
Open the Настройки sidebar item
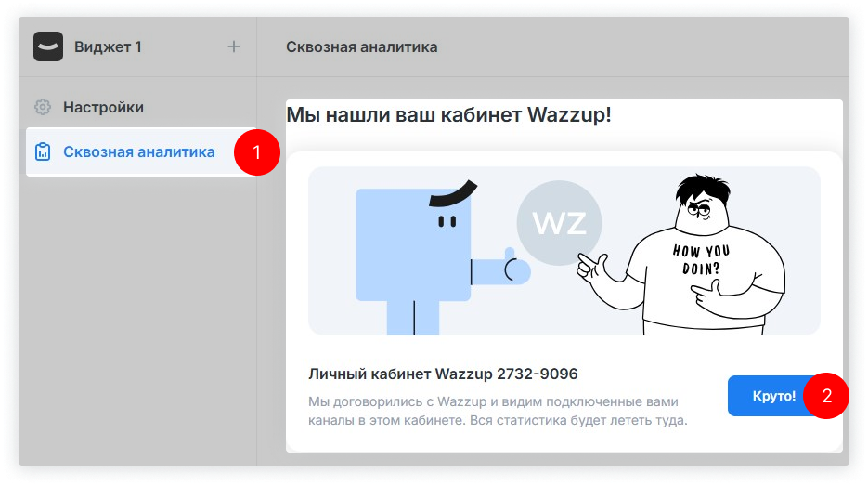[103, 107]
